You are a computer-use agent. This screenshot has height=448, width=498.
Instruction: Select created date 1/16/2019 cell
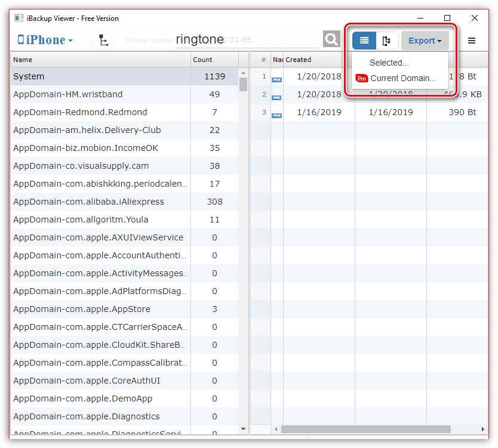coord(319,112)
